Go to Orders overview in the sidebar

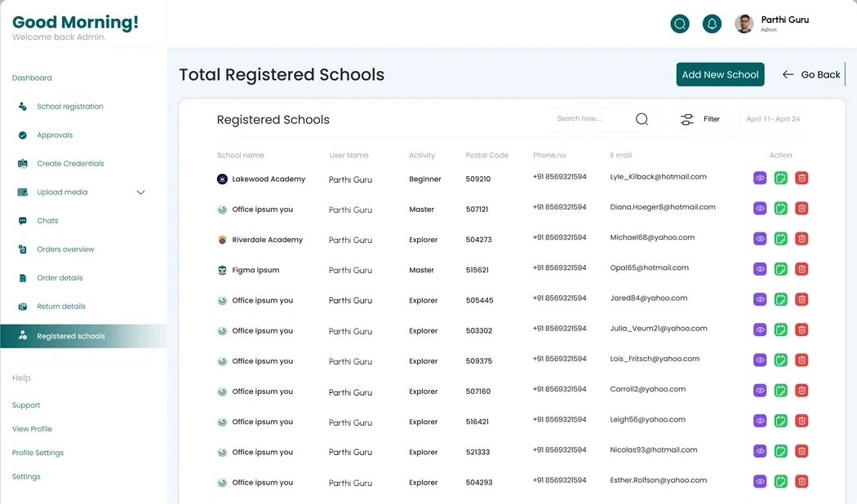pos(65,249)
